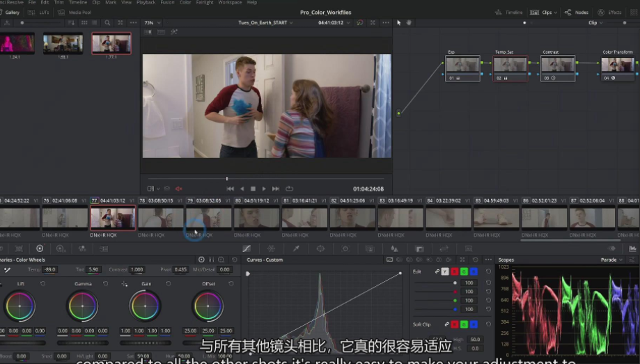Open the Key palette icon
The height and width of the screenshot is (364, 640).
pyautogui.click(x=419, y=248)
